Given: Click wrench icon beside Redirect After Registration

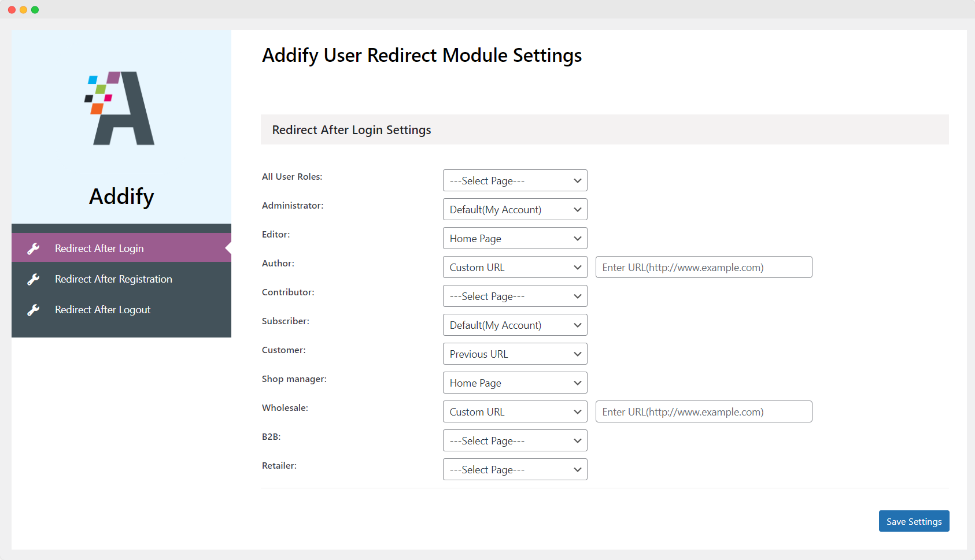Looking at the screenshot, I should tap(34, 279).
